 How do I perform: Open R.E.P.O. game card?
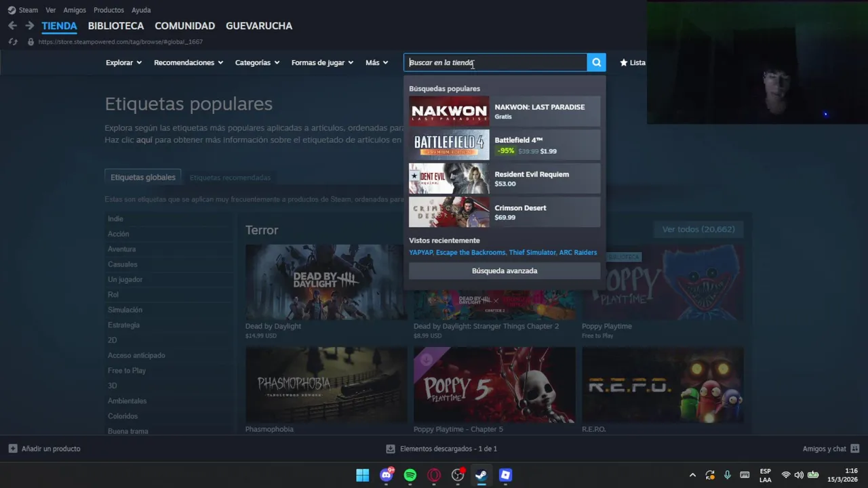[663, 390]
